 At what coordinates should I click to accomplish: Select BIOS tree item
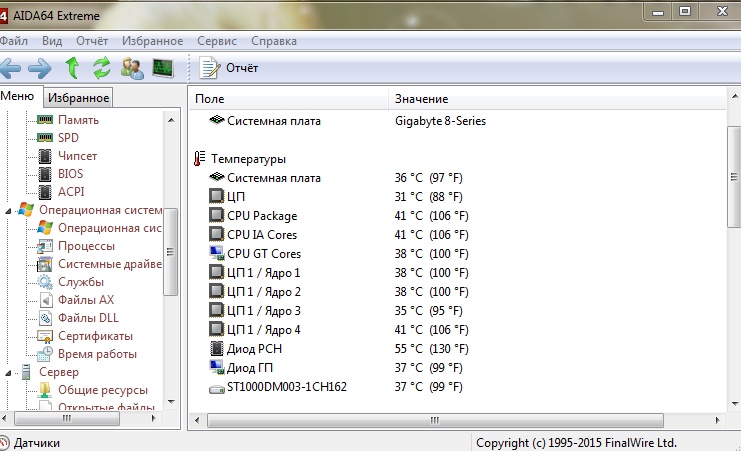click(70, 173)
